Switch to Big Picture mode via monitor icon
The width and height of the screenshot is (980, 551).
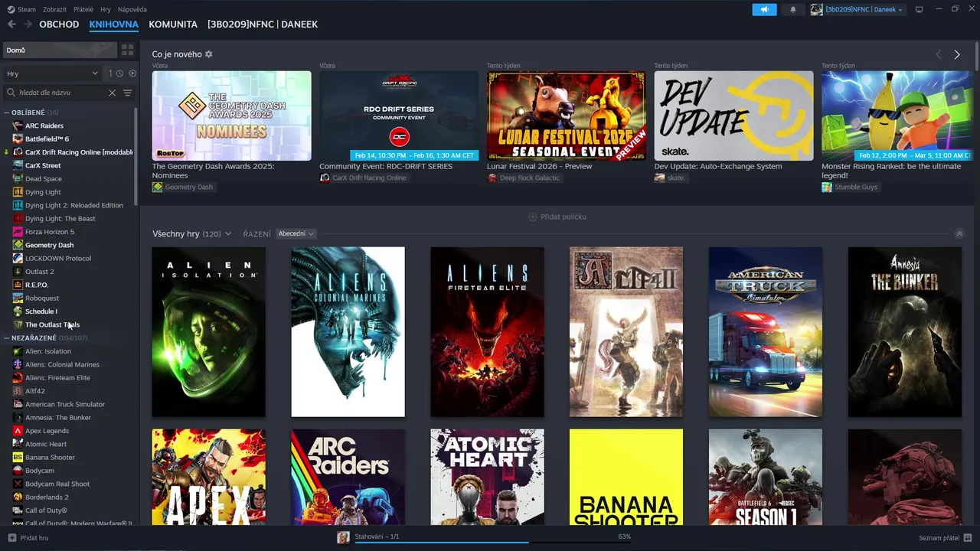920,9
